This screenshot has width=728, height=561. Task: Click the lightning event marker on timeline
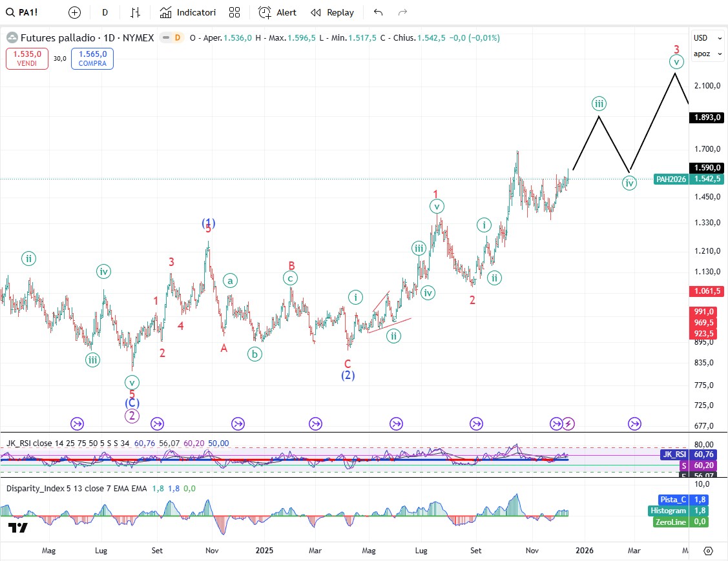point(568,423)
